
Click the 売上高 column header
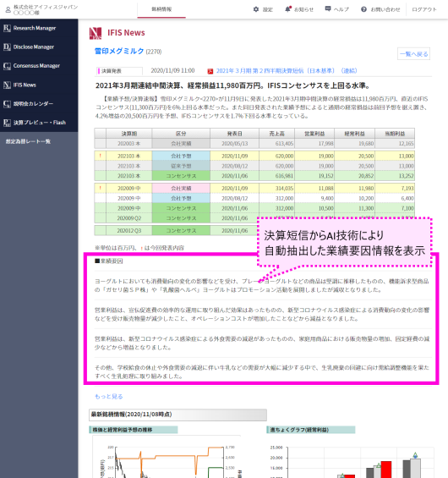[276, 134]
